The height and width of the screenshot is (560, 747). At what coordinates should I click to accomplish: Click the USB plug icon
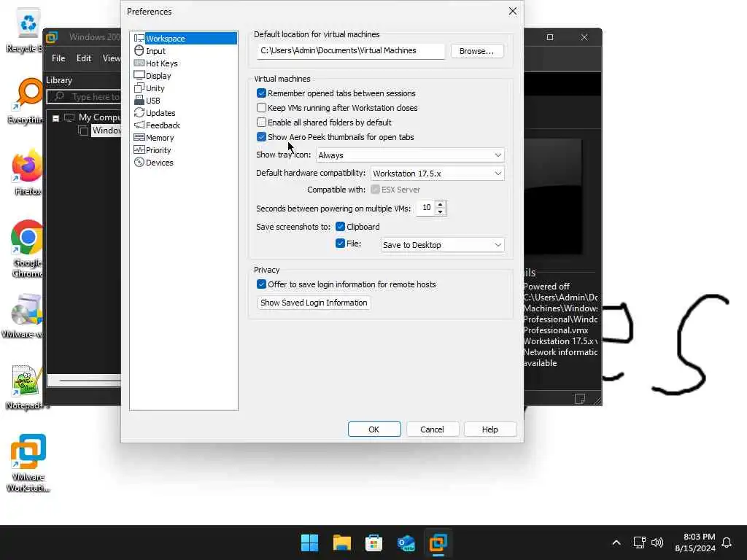[x=139, y=100]
